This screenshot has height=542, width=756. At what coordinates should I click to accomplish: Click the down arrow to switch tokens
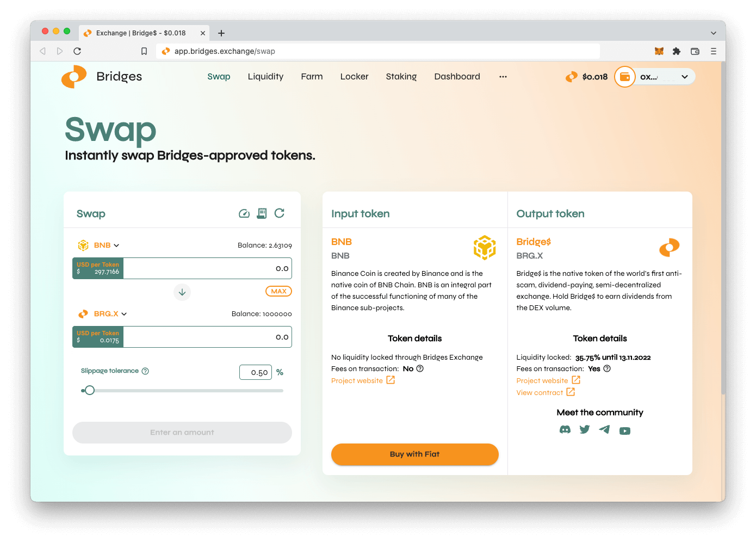pos(182,292)
